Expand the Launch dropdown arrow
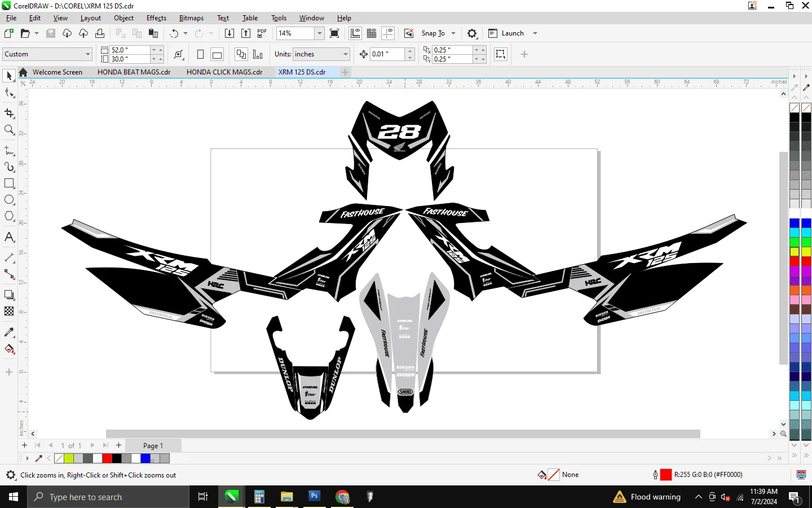This screenshot has width=812, height=508. pos(535,33)
